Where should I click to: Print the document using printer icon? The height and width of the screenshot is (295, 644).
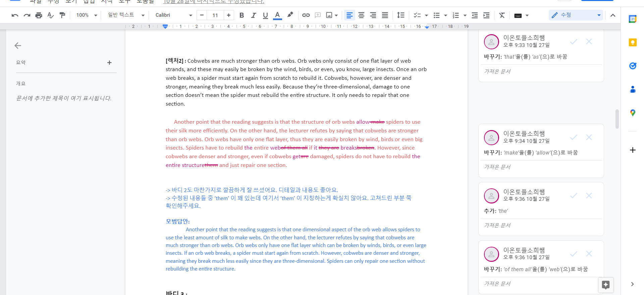pos(39,15)
